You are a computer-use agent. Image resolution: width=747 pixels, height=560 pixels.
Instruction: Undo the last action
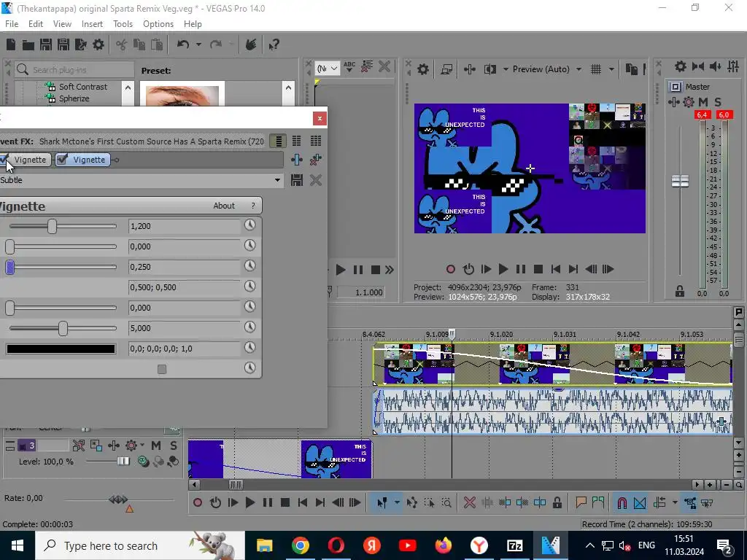[x=183, y=44]
